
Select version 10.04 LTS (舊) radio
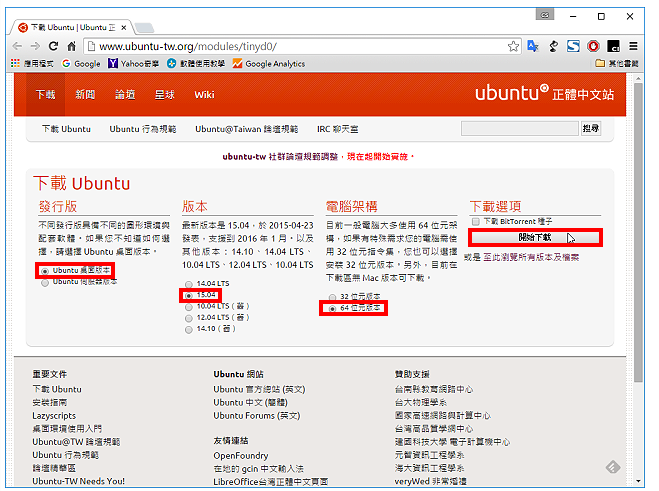tap(189, 307)
